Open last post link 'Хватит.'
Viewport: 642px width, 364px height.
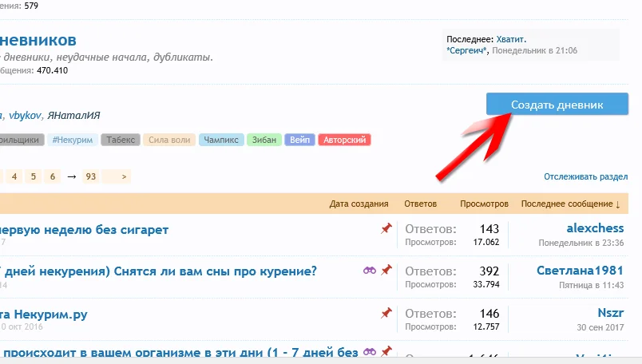click(x=511, y=40)
